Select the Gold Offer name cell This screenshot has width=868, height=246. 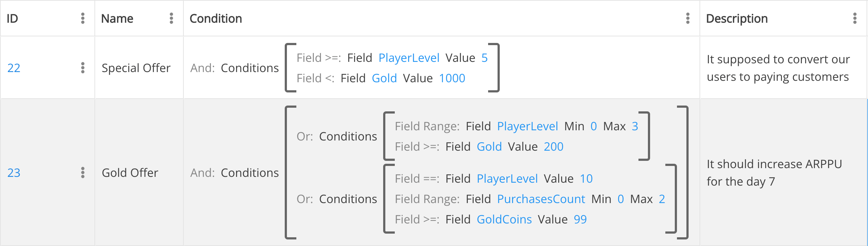[x=130, y=173]
